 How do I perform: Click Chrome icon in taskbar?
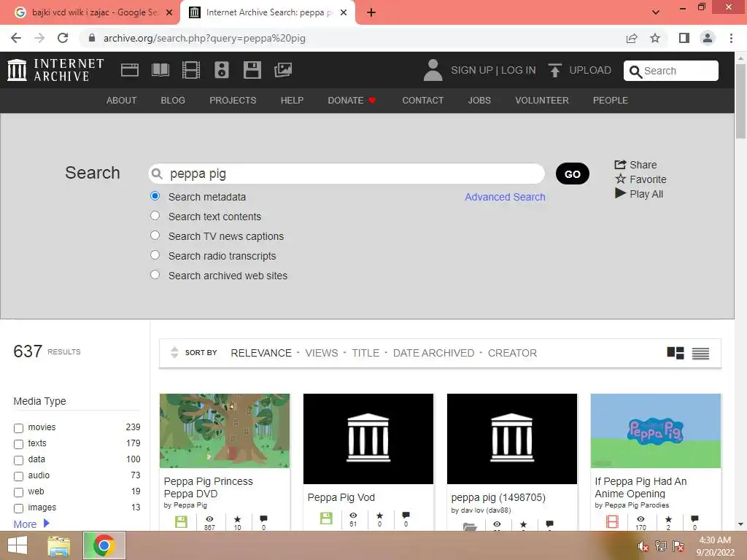[104, 545]
